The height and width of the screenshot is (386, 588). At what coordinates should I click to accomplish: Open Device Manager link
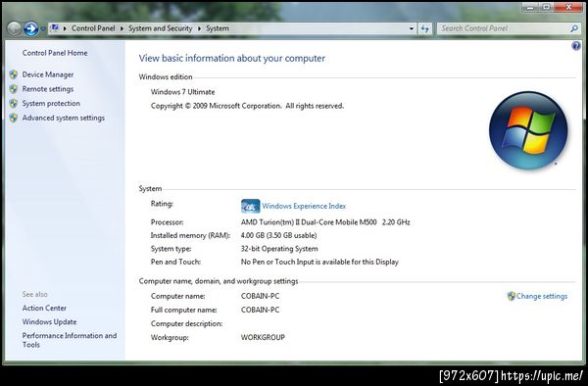point(48,74)
